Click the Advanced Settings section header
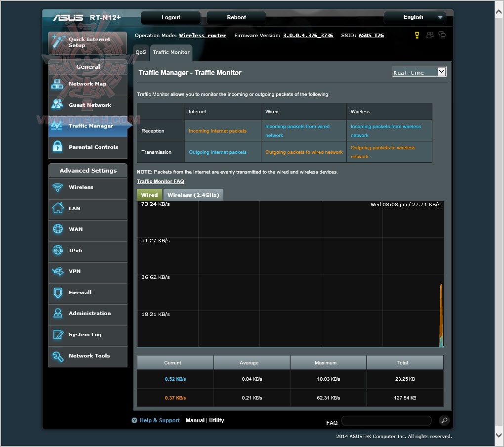504x447 pixels. click(88, 171)
